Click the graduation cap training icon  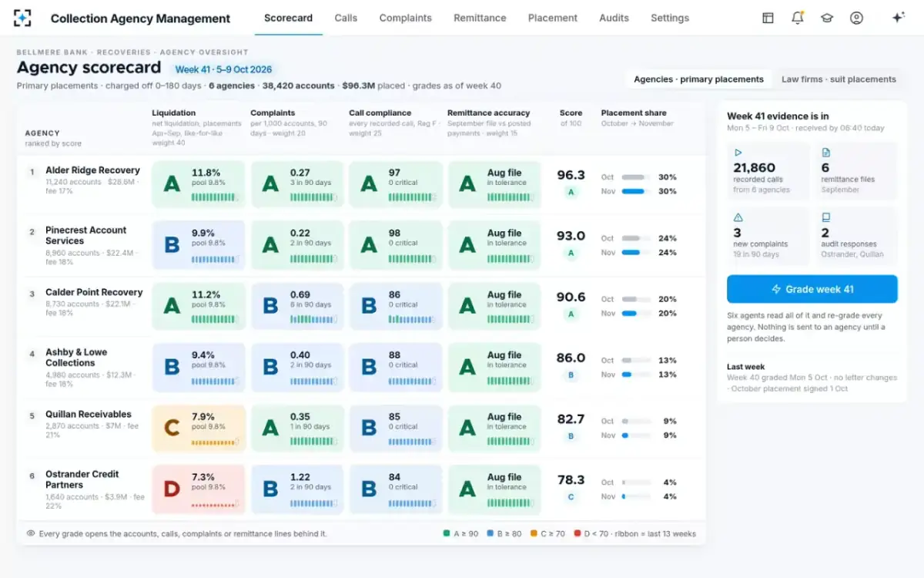click(x=827, y=18)
